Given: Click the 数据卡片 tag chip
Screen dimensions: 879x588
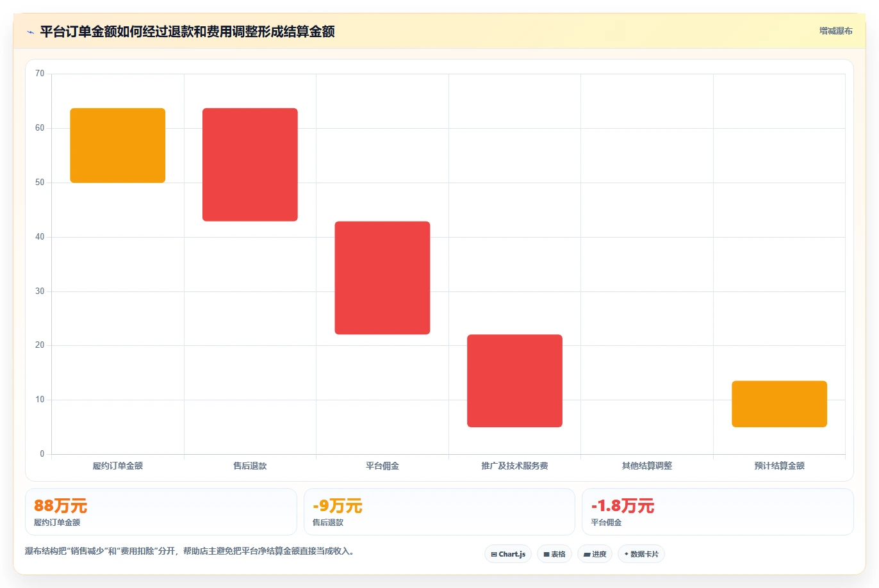Looking at the screenshot, I should (641, 554).
